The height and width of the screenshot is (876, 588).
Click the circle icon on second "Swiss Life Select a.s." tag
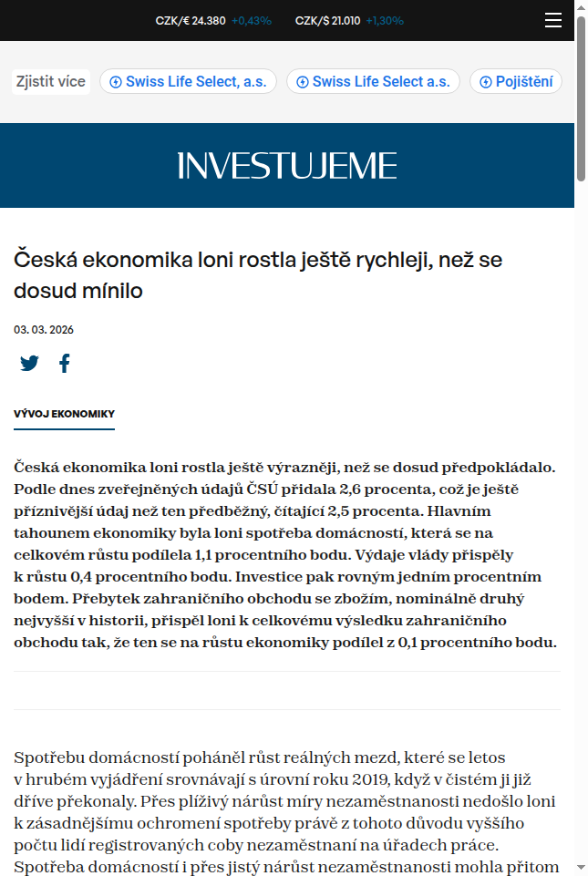(302, 81)
